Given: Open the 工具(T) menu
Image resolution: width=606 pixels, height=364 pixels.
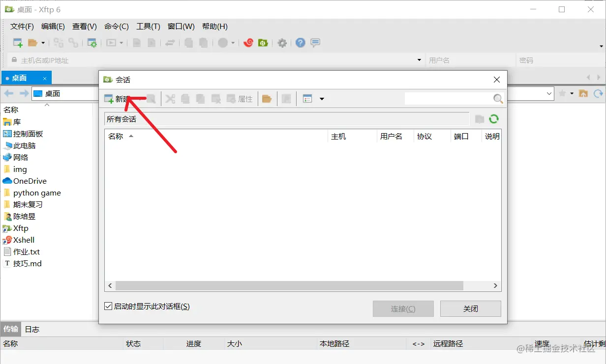Looking at the screenshot, I should coord(148,27).
